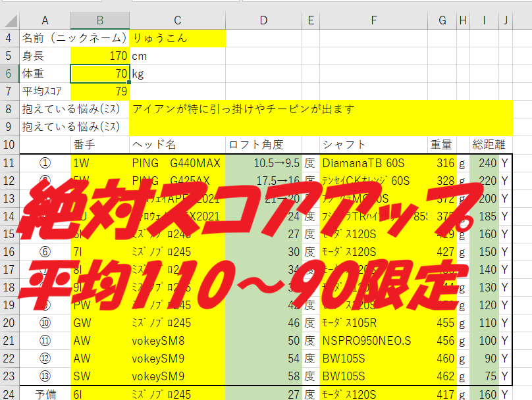Select column D header

[263, 20]
